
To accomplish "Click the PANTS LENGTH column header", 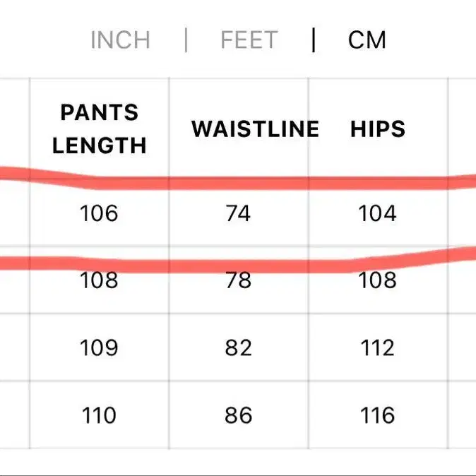I will (99, 129).
